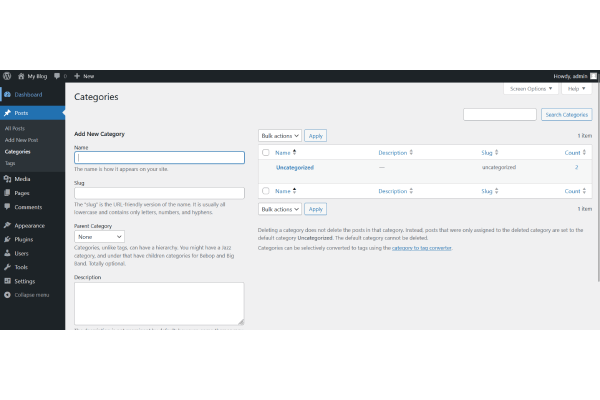The image size is (600, 400).
Task: Open the top Bulk actions dropdown
Action: pos(279,135)
